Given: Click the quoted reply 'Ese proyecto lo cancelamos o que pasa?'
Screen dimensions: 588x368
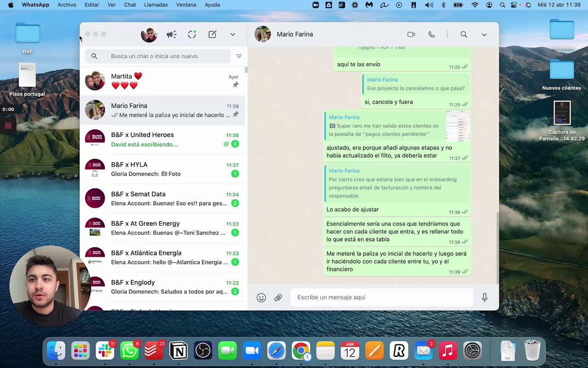Looking at the screenshot, I should point(416,84).
